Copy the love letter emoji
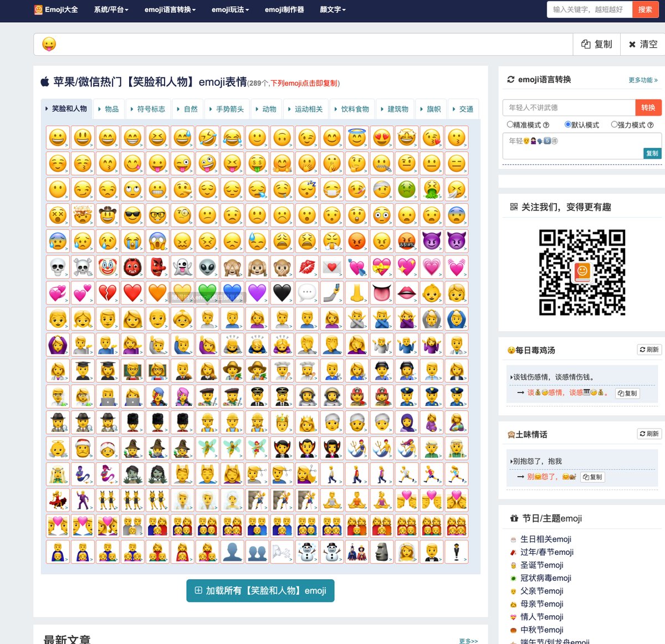The height and width of the screenshot is (644, 665). pyautogui.click(x=332, y=267)
